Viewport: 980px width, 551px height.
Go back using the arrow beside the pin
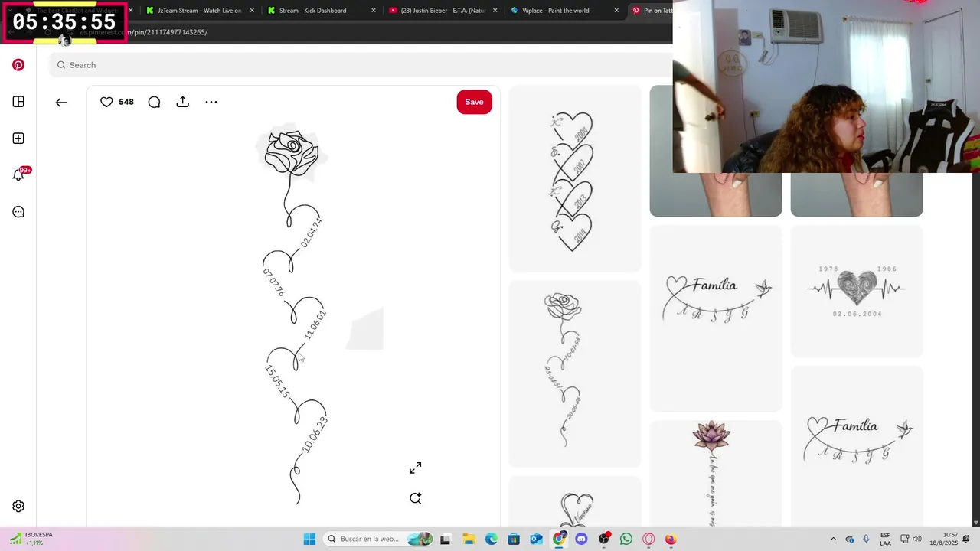(x=61, y=102)
